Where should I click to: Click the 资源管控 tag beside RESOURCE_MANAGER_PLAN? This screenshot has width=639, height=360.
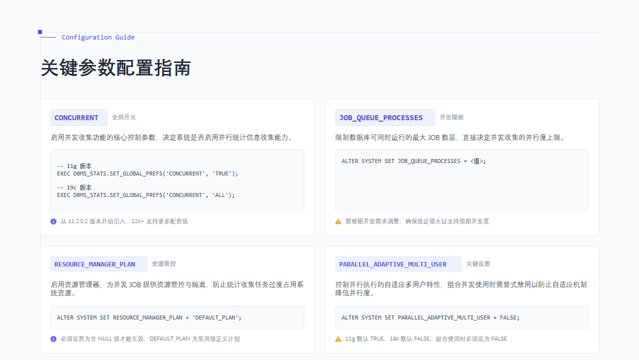pyautogui.click(x=164, y=264)
